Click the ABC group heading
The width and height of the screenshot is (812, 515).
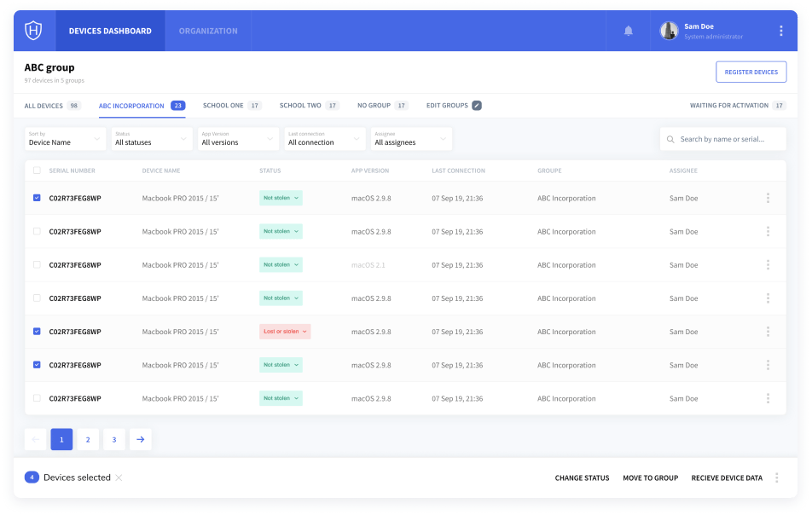click(49, 68)
